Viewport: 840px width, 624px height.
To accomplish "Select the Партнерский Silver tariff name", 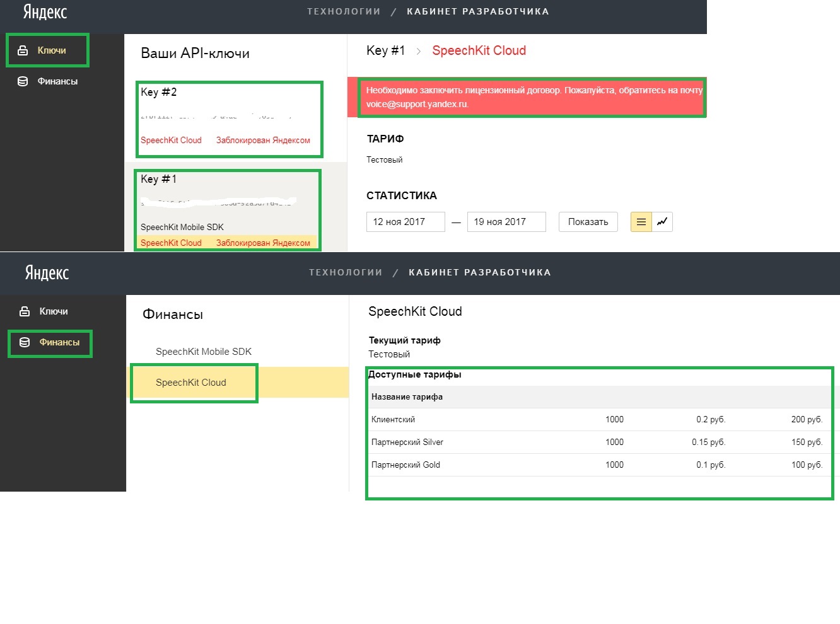I will point(407,442).
